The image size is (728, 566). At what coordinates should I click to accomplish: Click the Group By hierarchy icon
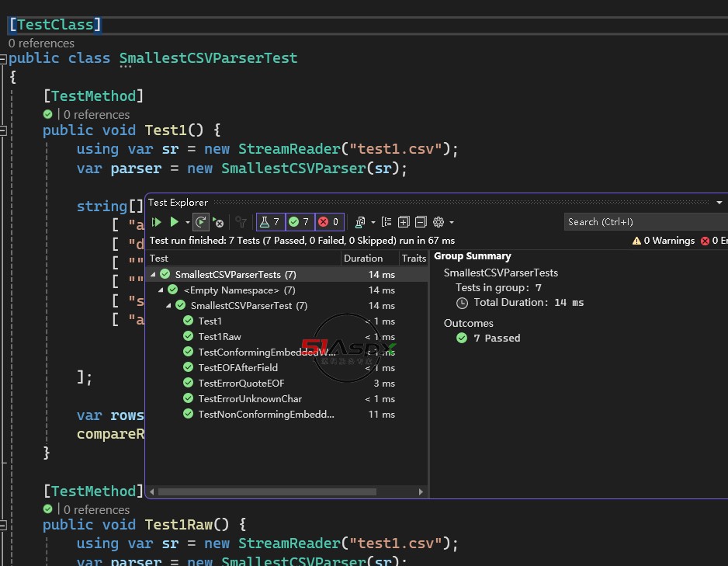pos(387,222)
